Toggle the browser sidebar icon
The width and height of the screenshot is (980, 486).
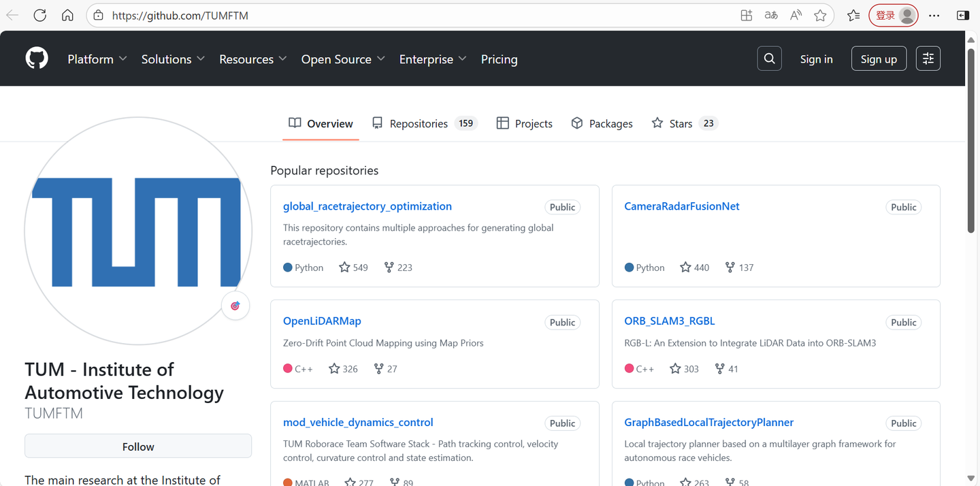[x=963, y=15]
